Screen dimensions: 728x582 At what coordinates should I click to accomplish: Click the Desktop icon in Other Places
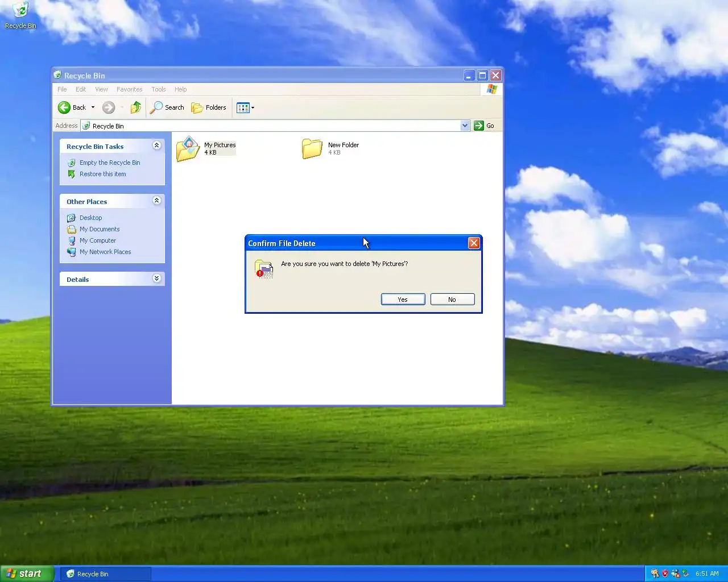[x=72, y=218]
